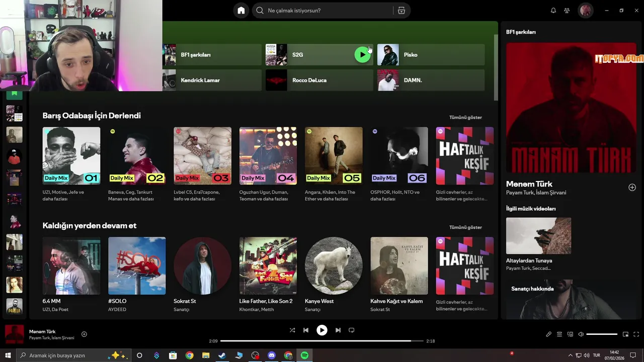This screenshot has width=644, height=362.
Task: Open Daily Mix 05 cover
Action: (x=334, y=156)
